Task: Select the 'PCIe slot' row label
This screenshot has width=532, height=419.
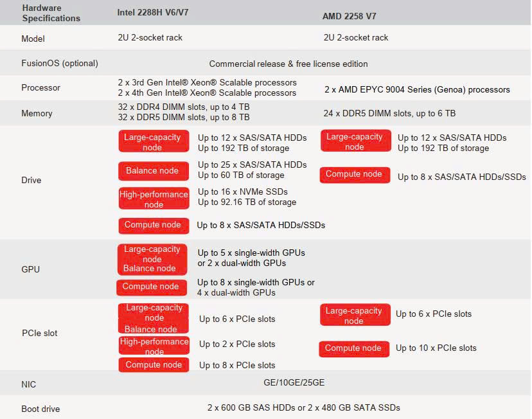Action: pos(40,333)
